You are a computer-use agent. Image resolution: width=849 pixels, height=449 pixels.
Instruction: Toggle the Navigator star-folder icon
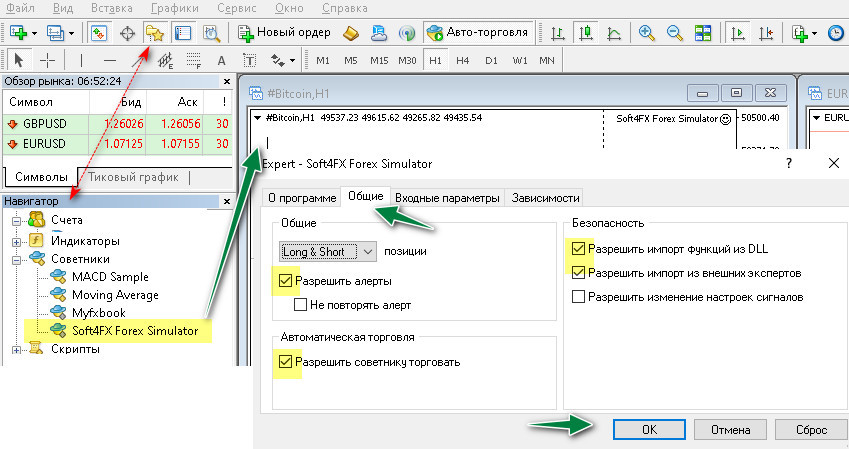pos(155,33)
